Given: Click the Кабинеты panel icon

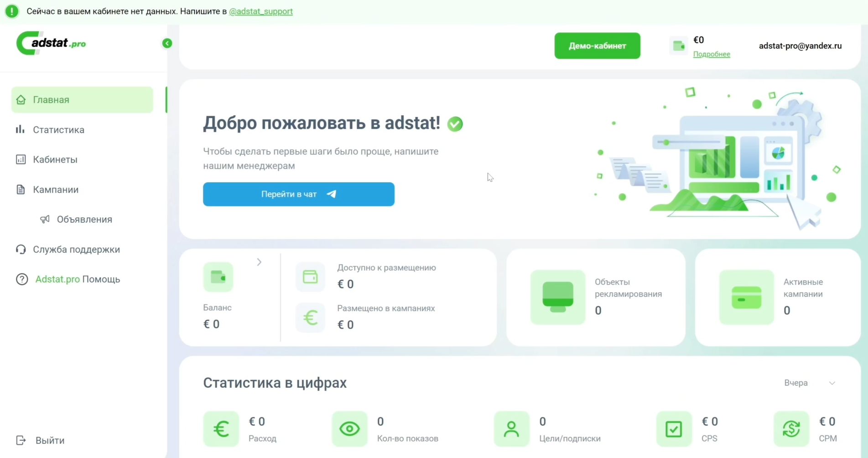Looking at the screenshot, I should tap(21, 160).
